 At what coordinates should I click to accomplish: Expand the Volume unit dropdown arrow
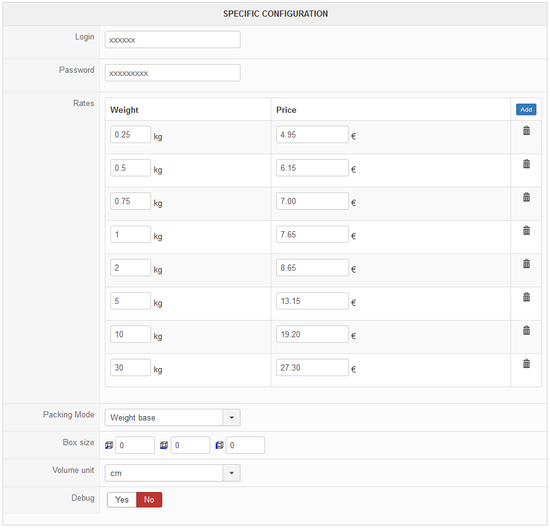232,473
